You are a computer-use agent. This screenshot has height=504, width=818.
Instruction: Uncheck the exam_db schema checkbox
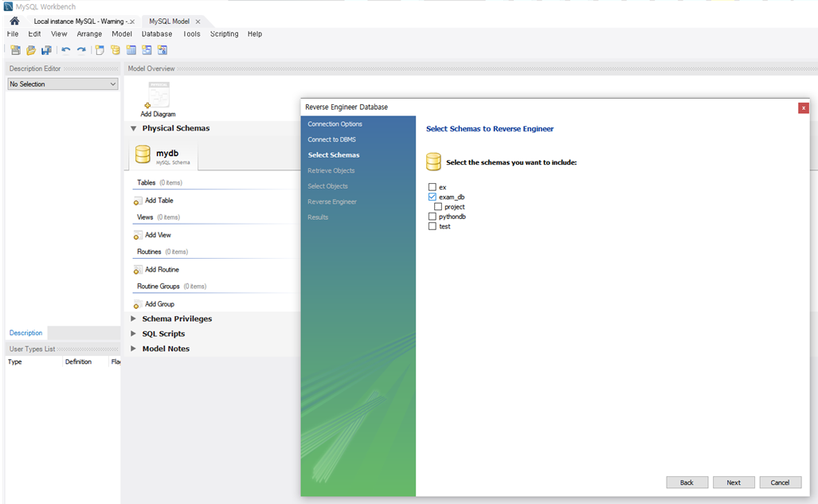point(432,197)
